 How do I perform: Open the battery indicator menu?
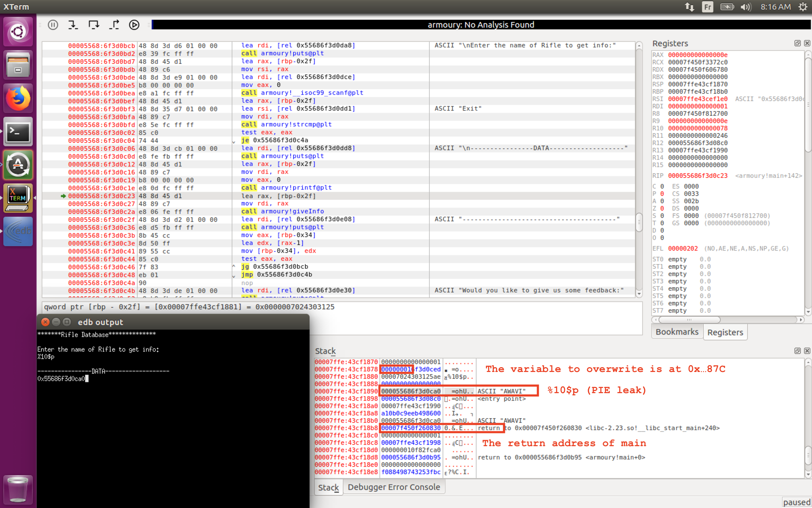(727, 7)
